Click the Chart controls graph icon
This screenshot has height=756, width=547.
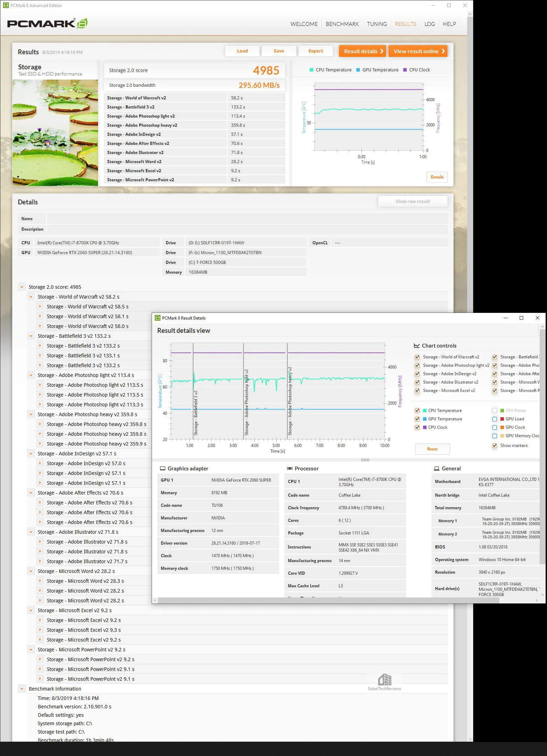point(417,345)
